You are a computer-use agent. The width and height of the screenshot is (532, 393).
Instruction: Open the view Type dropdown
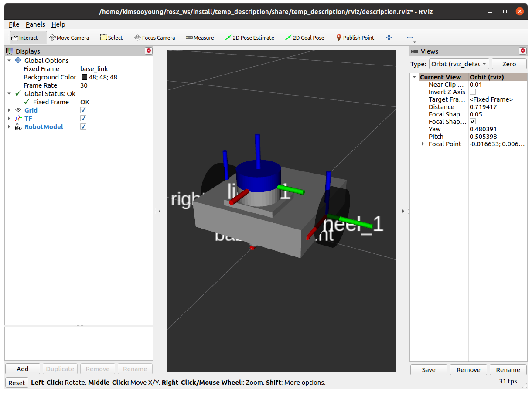pos(459,64)
